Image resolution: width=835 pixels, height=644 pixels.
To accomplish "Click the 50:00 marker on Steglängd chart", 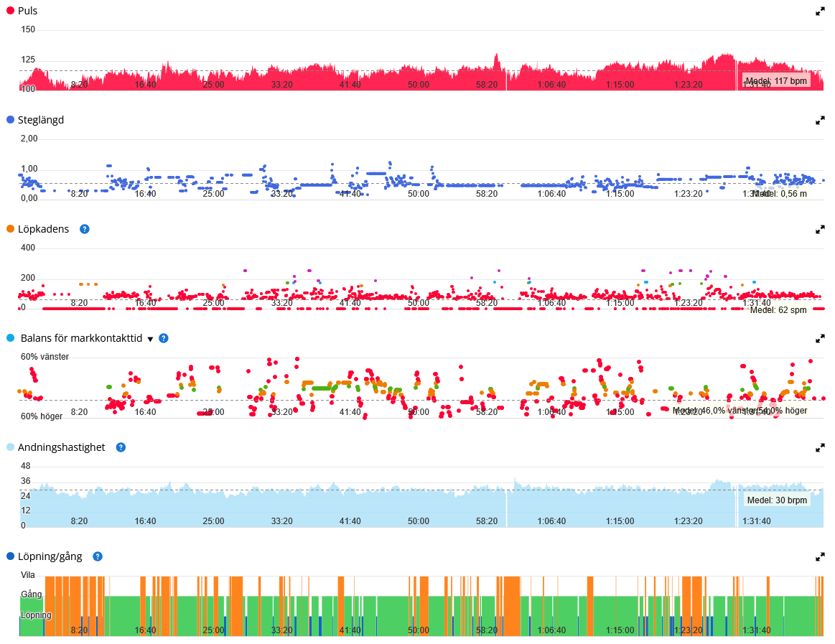I will point(419,194).
